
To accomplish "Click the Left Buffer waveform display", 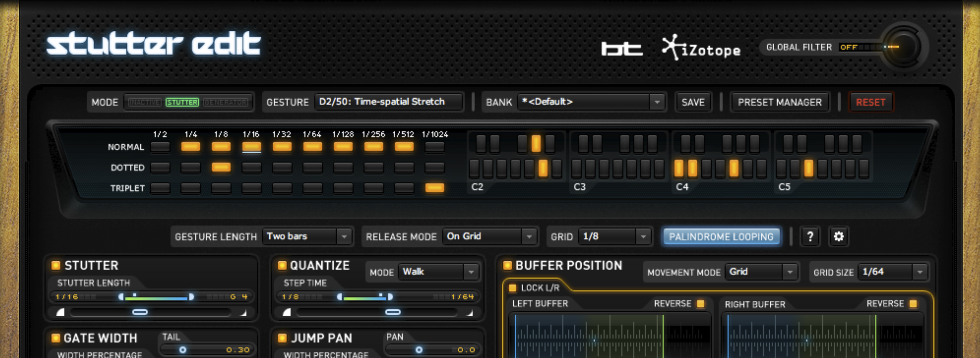I will tap(610, 335).
